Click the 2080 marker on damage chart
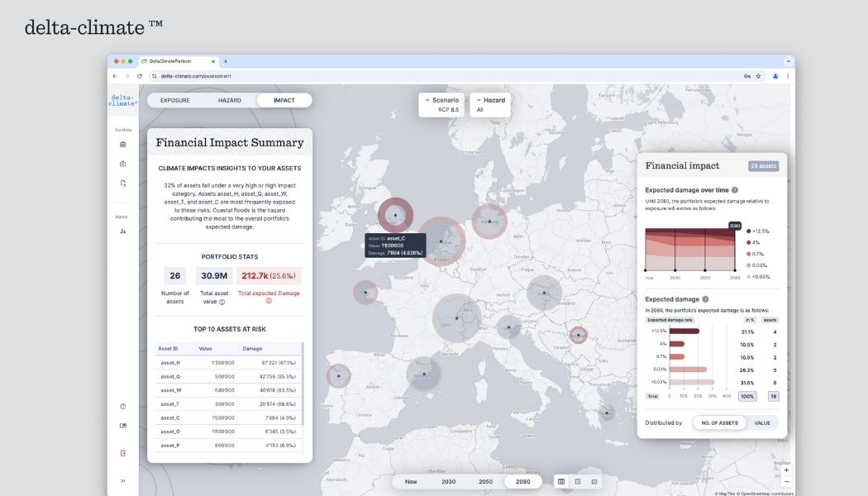The image size is (868, 496). [x=735, y=226]
